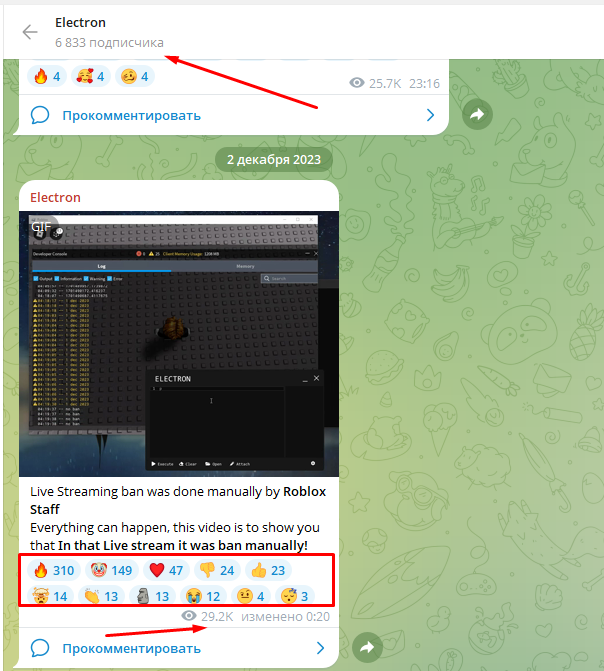Click the fire reaction with 310 votes
Screen dimensions: 604x671
(53, 571)
